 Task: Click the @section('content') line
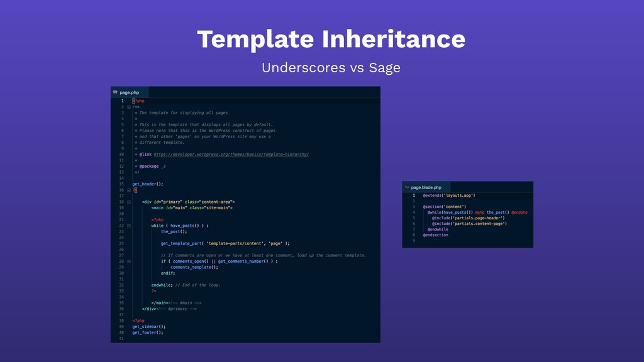point(445,207)
